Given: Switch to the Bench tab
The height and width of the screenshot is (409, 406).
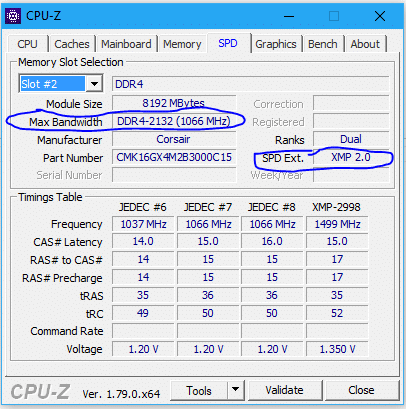Looking at the screenshot, I should [323, 44].
